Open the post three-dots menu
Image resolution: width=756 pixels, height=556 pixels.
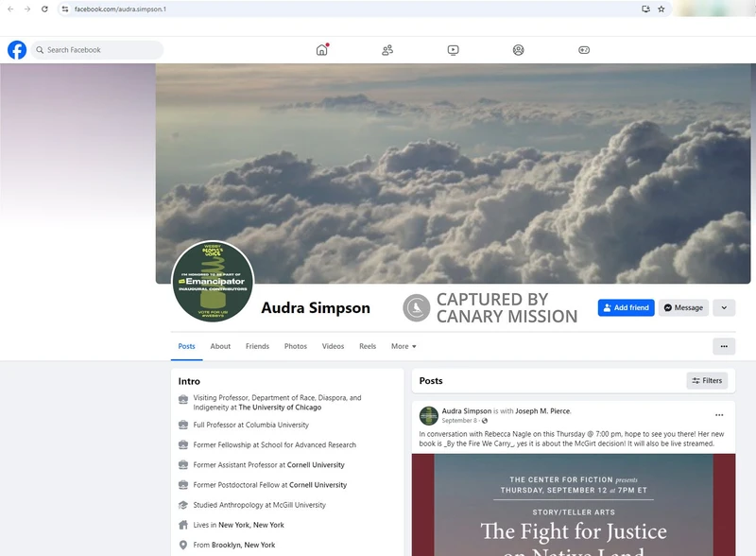click(x=719, y=415)
